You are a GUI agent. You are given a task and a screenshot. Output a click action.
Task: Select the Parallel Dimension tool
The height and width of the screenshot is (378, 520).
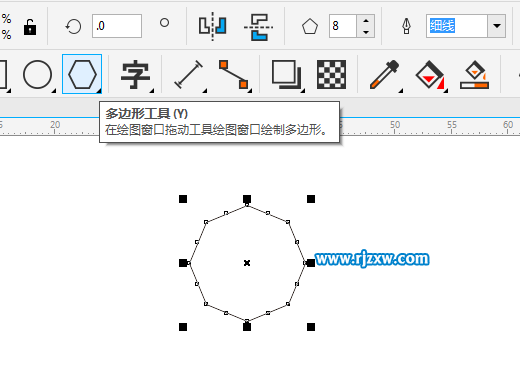[189, 74]
